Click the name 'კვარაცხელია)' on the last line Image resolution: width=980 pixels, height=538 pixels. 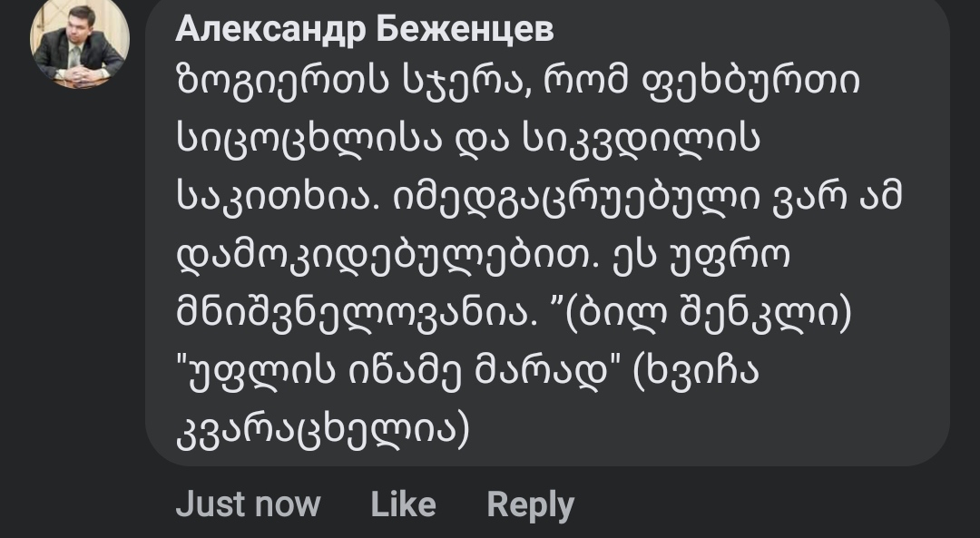(x=322, y=429)
